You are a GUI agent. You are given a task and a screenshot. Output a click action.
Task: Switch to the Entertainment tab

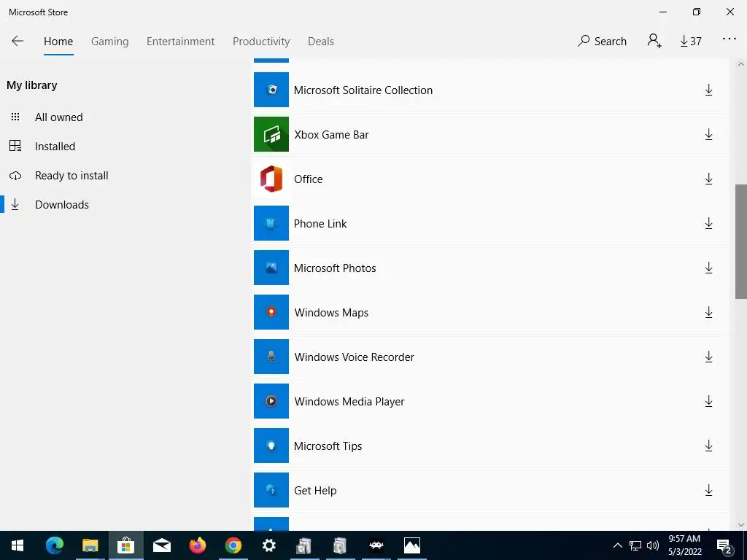(x=181, y=42)
